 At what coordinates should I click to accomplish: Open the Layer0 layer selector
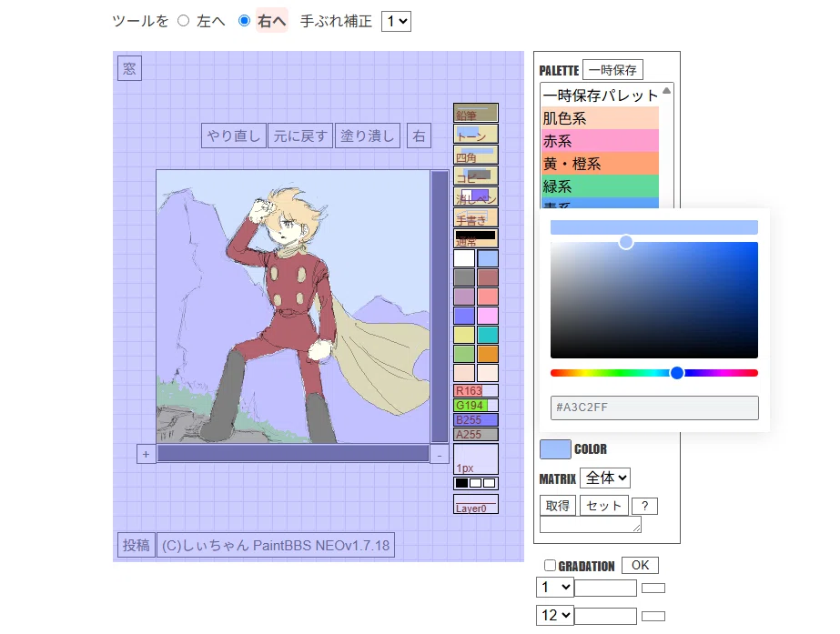click(x=476, y=504)
